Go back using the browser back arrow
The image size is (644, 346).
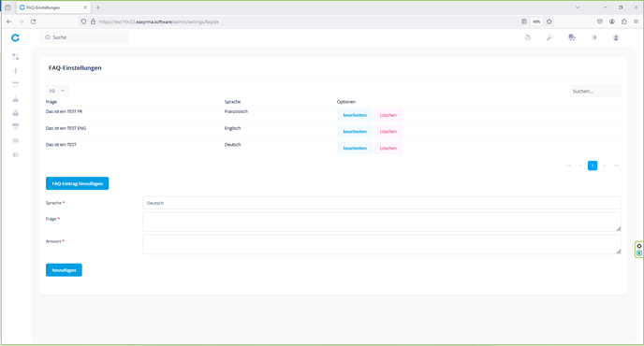[x=9, y=22]
